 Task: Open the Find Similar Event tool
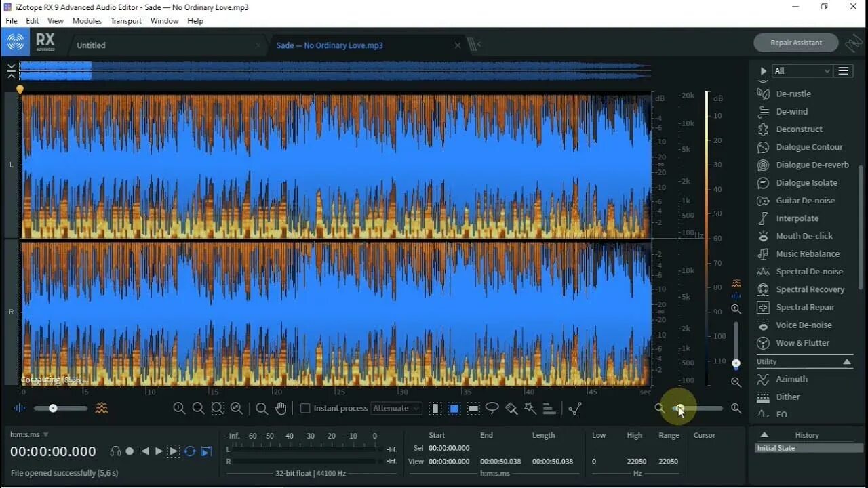[575, 408]
